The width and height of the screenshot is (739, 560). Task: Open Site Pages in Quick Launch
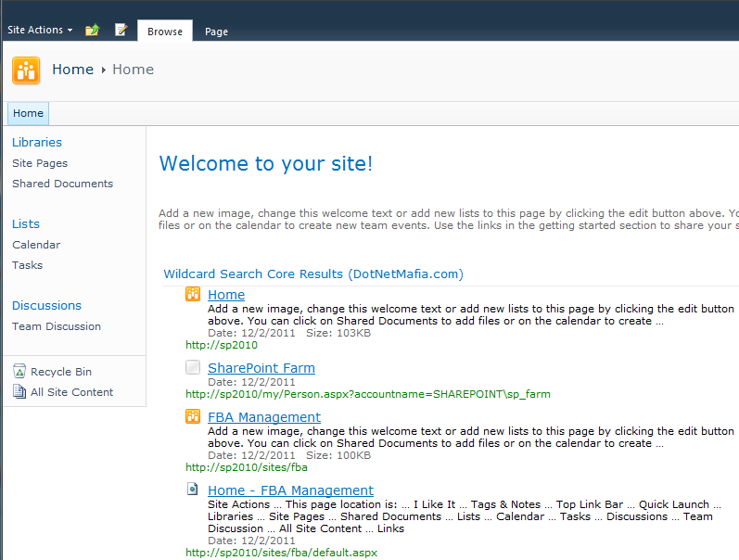[x=40, y=163]
